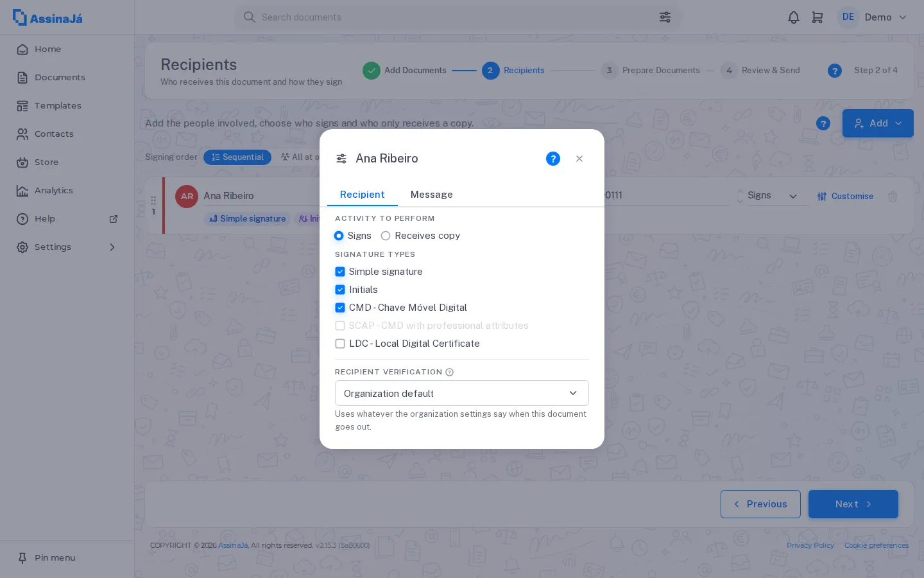
Task: Click the Pin menu icon
Action: 22,558
